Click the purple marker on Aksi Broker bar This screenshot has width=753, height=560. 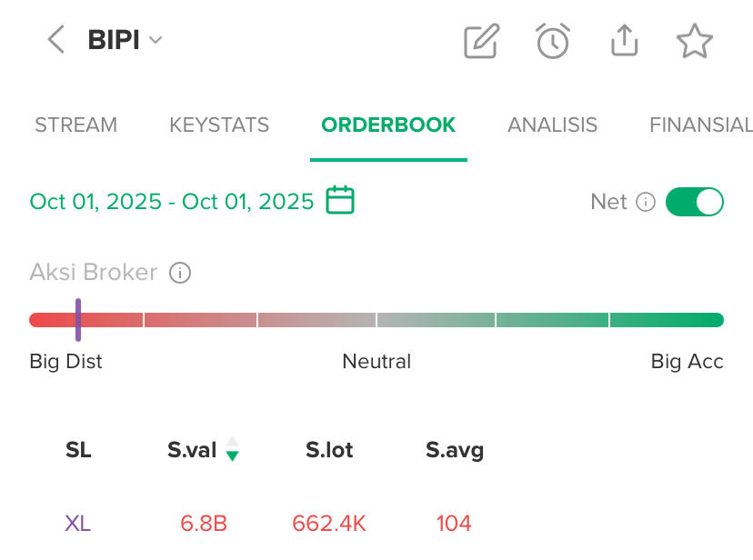tap(78, 319)
